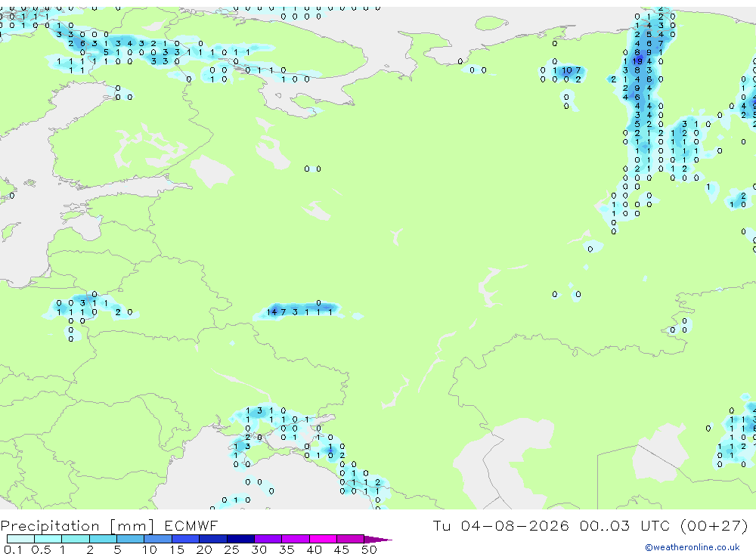Click the 0.5–1 mm legend color swatch

click(48, 539)
